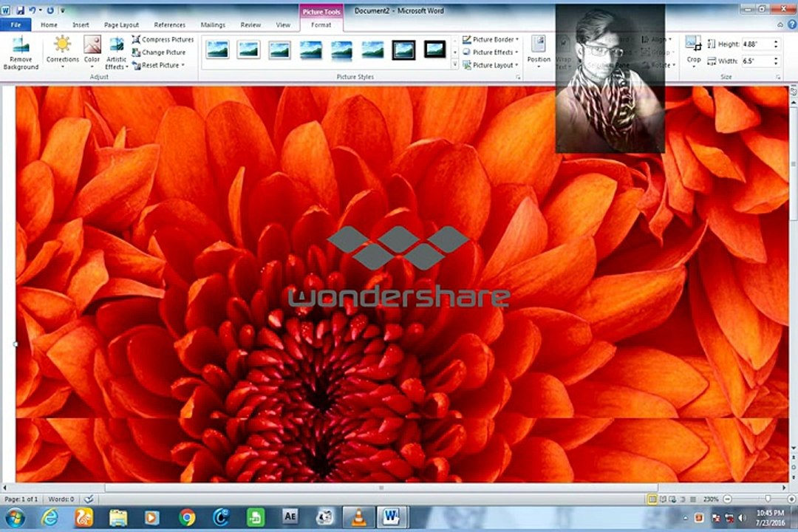Open the Artistic Effects gallery

coord(117,53)
